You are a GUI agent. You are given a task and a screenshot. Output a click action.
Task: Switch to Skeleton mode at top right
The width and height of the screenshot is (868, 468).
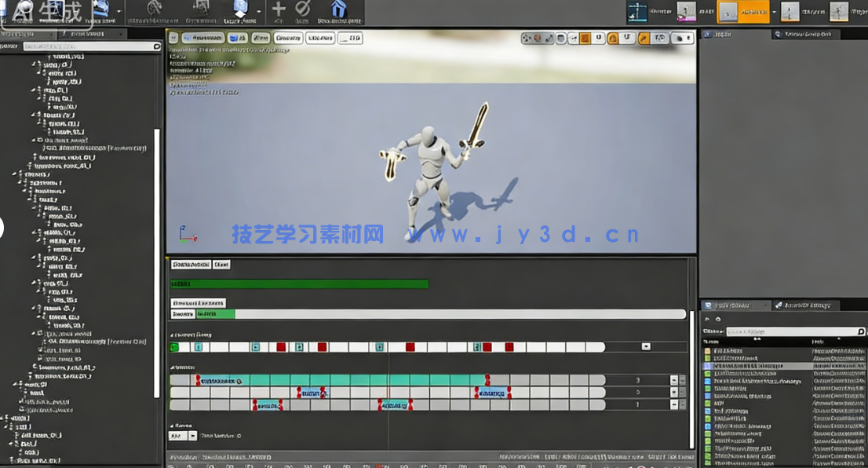638,11
